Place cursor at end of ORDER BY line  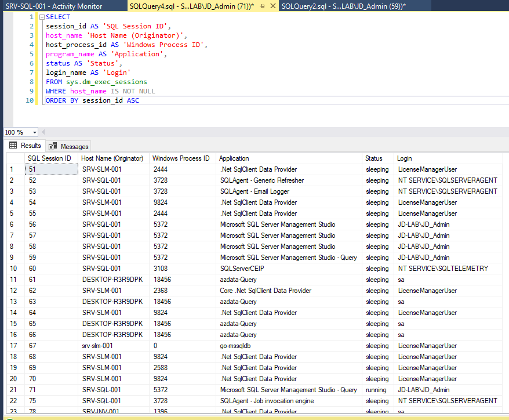[140, 100]
